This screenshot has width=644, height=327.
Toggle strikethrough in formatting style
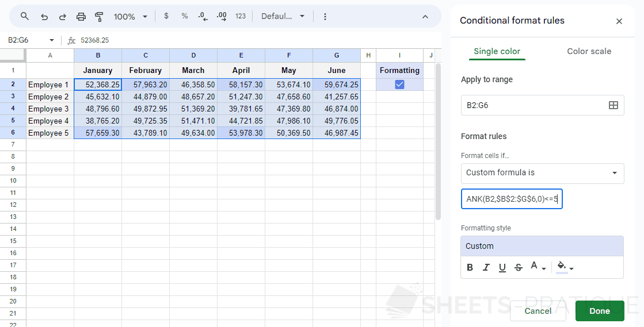coord(519,267)
